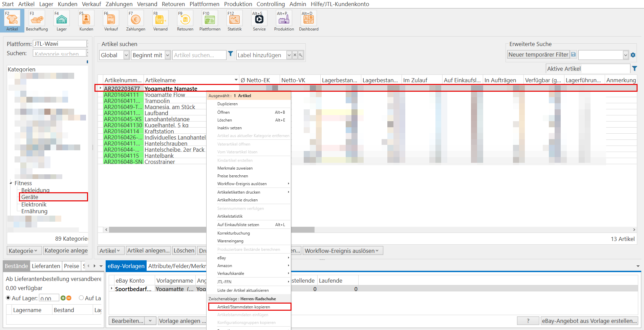Select Duplizieren in the context menu
The image size is (644, 330).
point(228,104)
